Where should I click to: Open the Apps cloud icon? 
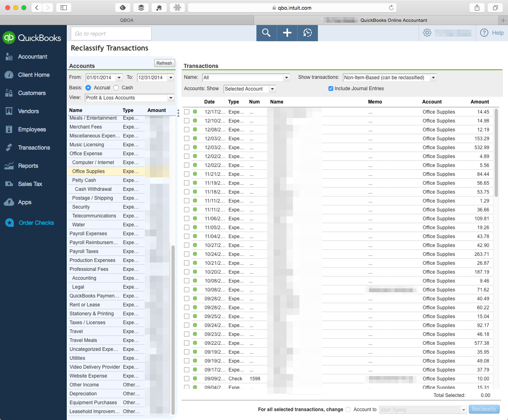pyautogui.click(x=9, y=202)
